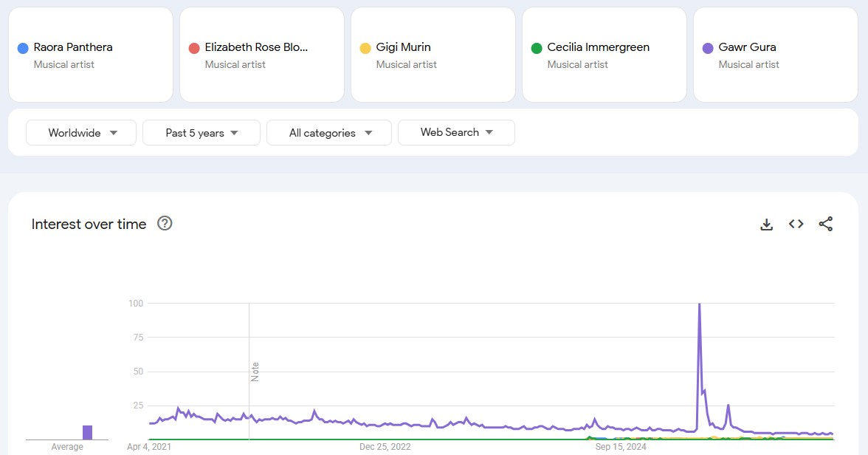The width and height of the screenshot is (868, 455).
Task: Click the 25 value on the y-axis
Action: coord(139,405)
